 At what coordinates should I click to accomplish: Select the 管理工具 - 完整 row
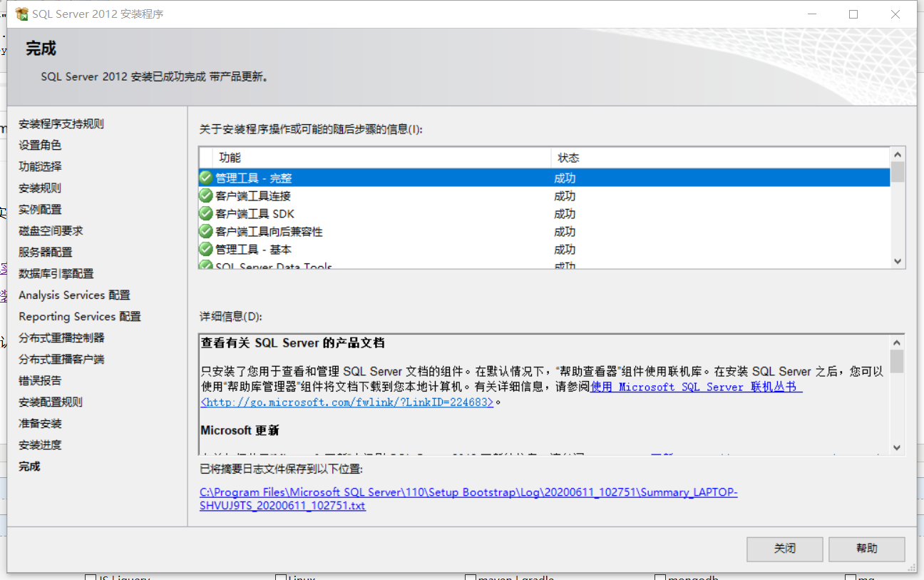click(x=545, y=178)
